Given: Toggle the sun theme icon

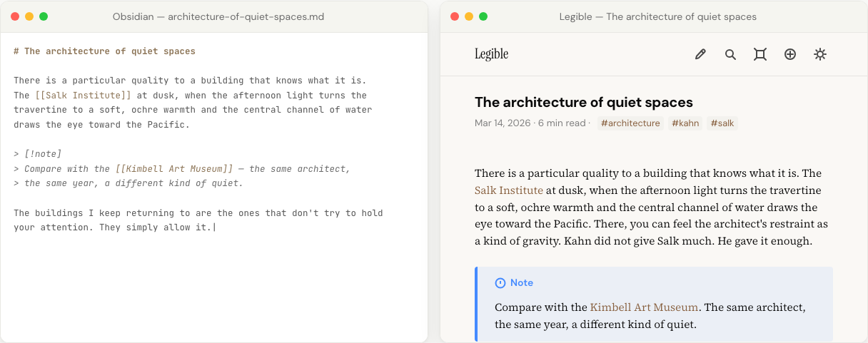Looking at the screenshot, I should pyautogui.click(x=820, y=54).
